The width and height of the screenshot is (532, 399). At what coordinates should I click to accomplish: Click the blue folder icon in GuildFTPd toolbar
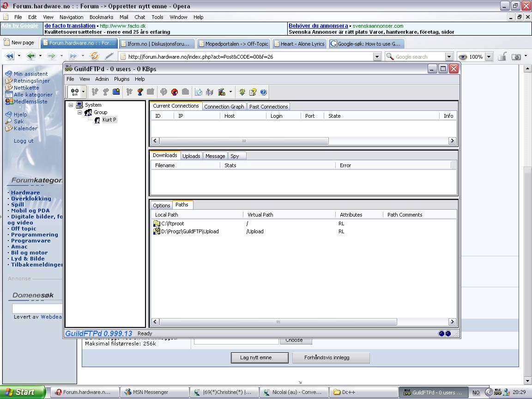tap(116, 92)
